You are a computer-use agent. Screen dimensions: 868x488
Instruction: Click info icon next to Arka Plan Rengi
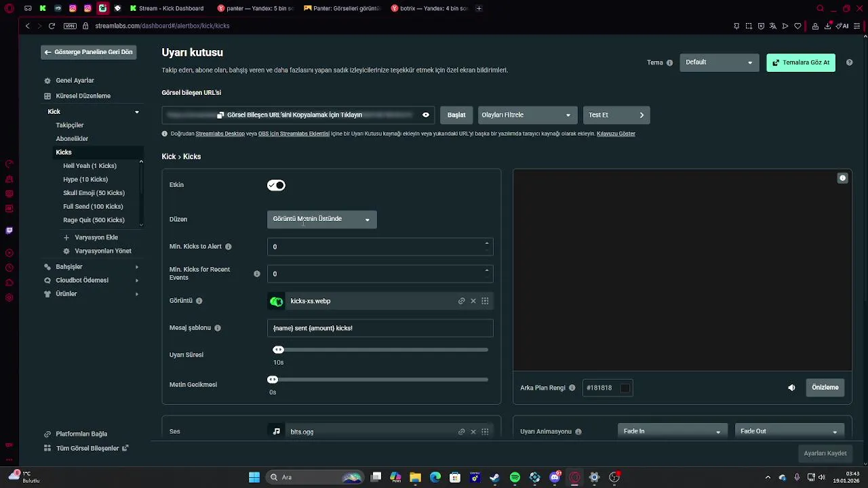click(572, 388)
